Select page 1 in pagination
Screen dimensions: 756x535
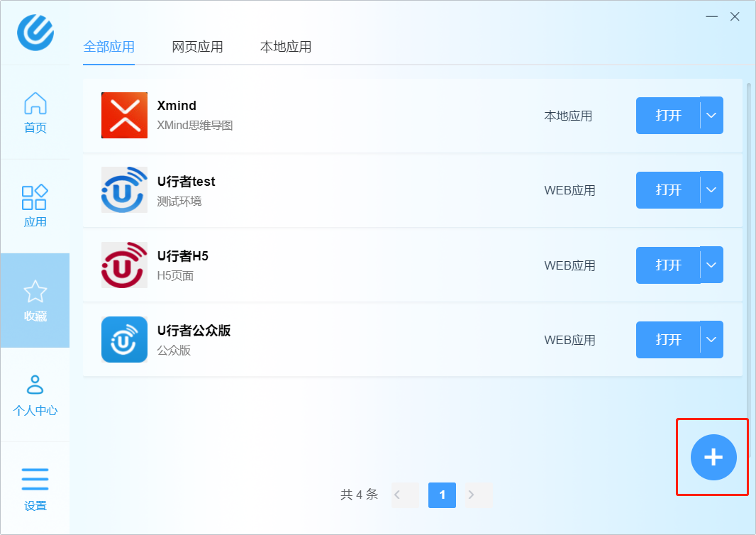[442, 495]
